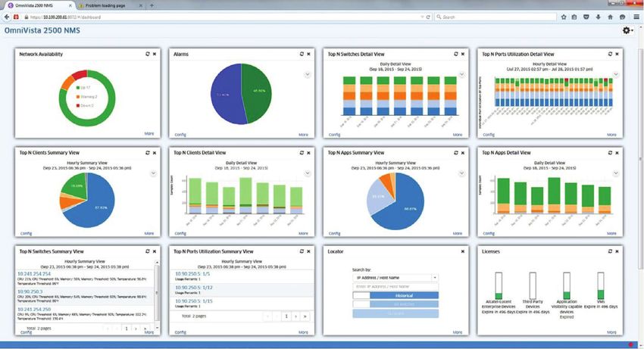Viewport: 644px width, 349px height.
Task: Open More link in Network Availability widget
Action: click(149, 133)
